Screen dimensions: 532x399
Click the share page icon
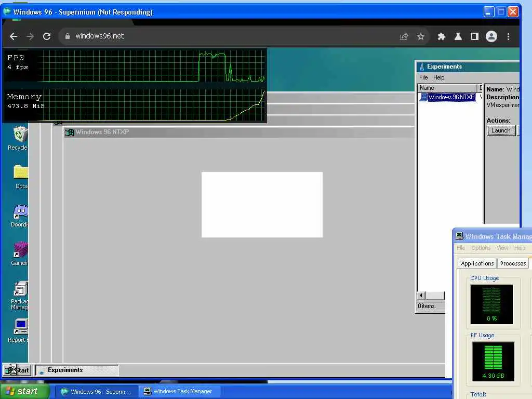coord(404,36)
